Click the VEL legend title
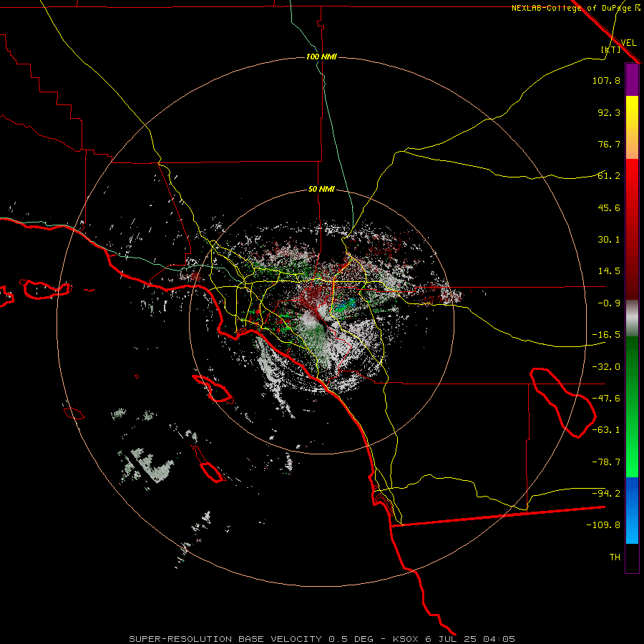Viewport: 644px width, 644px height. [x=628, y=42]
